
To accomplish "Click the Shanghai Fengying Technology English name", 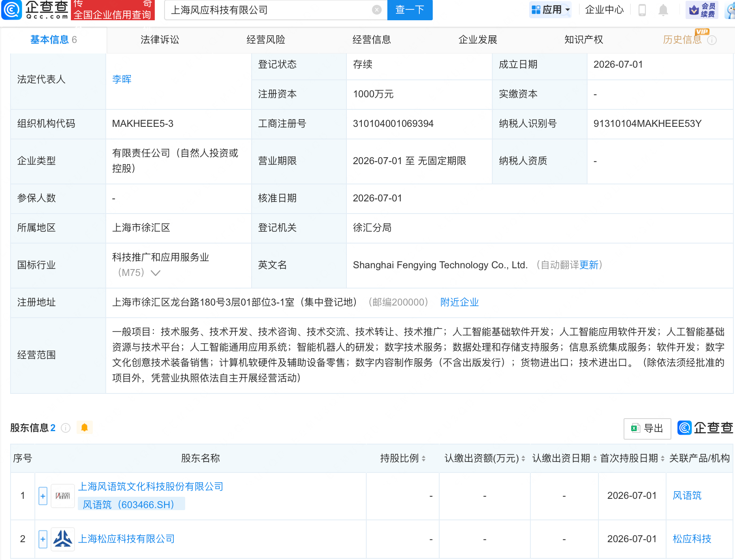I will pos(440,265).
